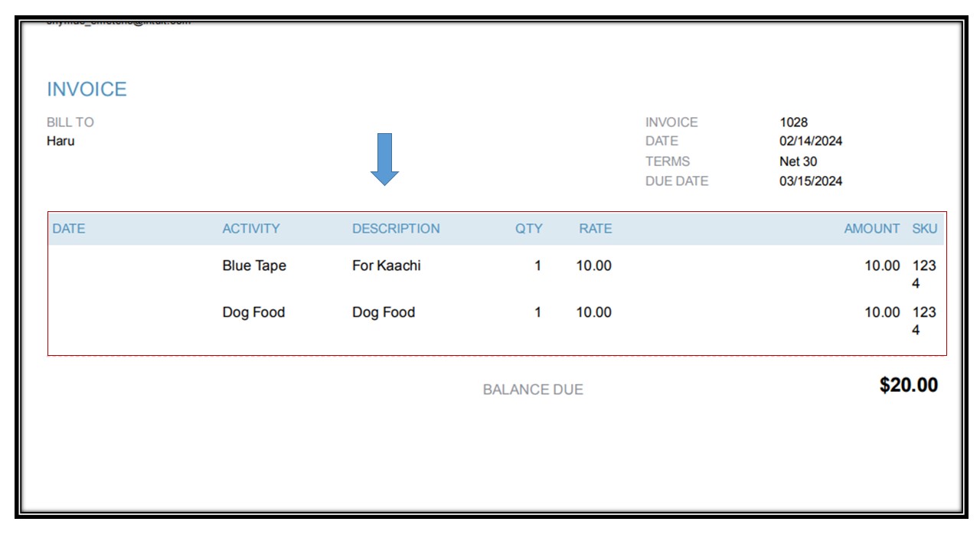This screenshot has height=551, width=980.
Task: Click the blue arrow graphic above the table
Action: pos(386,158)
